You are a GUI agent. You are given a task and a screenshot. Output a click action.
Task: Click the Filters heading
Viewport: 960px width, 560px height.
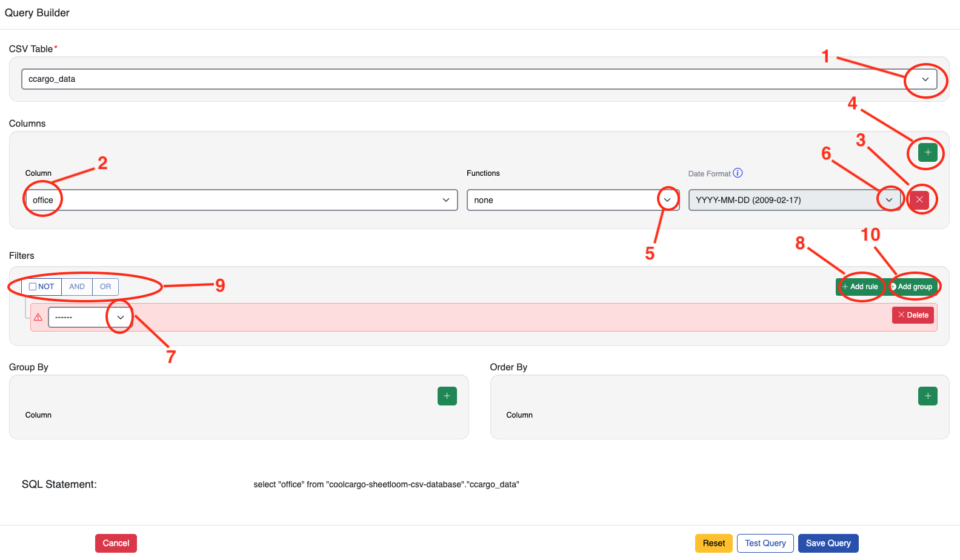(x=22, y=256)
